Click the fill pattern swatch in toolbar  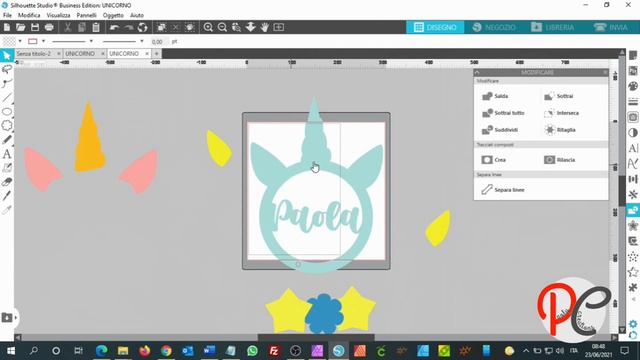point(9,41)
